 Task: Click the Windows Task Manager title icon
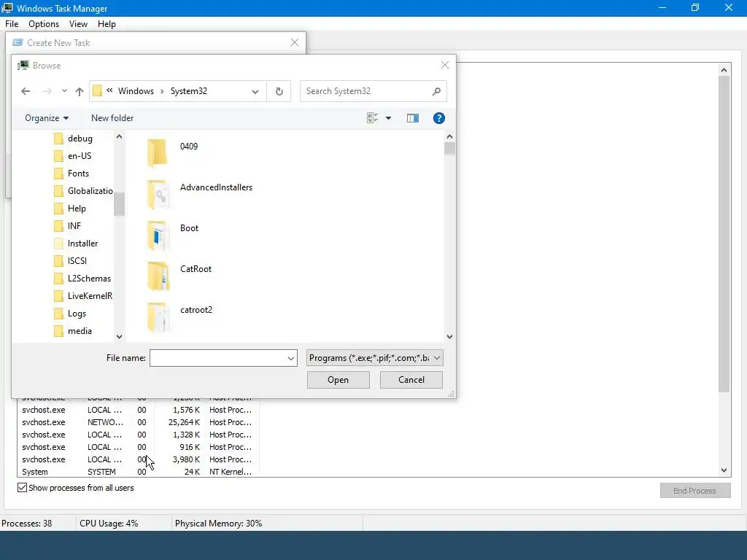(x=7, y=8)
